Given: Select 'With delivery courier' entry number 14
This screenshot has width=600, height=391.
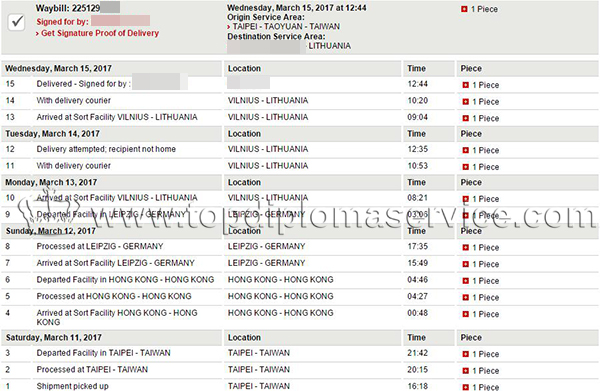Looking at the screenshot, I should point(73,101).
